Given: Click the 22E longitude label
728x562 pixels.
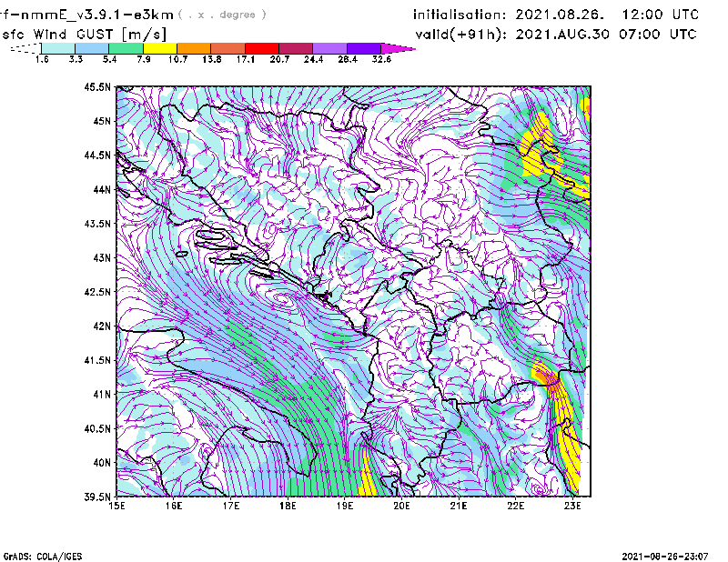Looking at the screenshot, I should click(516, 506).
